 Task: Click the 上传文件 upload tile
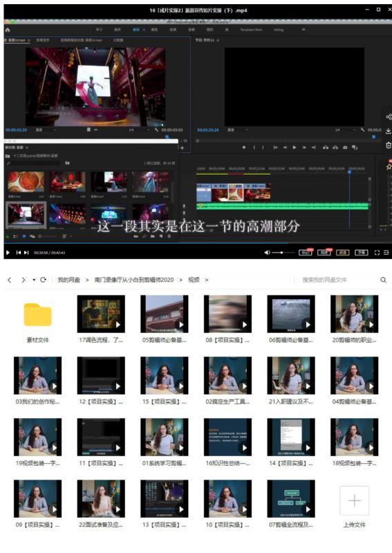[354, 505]
